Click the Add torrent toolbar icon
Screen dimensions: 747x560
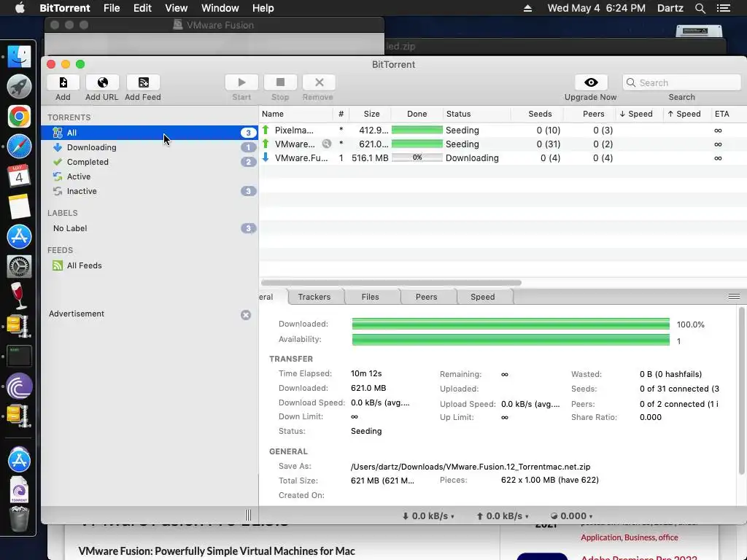63,82
